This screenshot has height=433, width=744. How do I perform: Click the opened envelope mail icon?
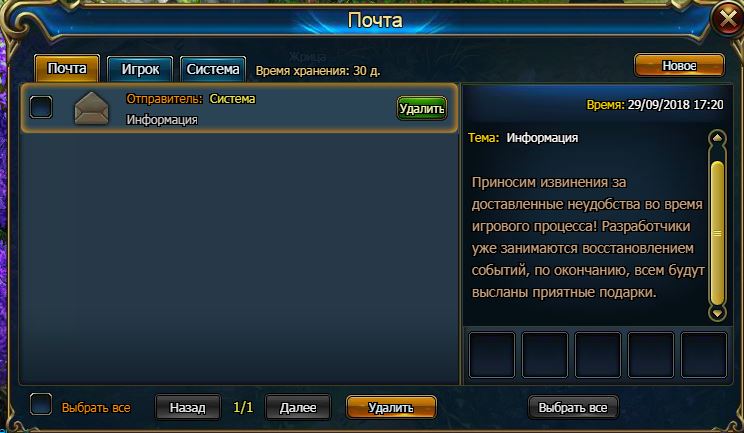click(92, 109)
